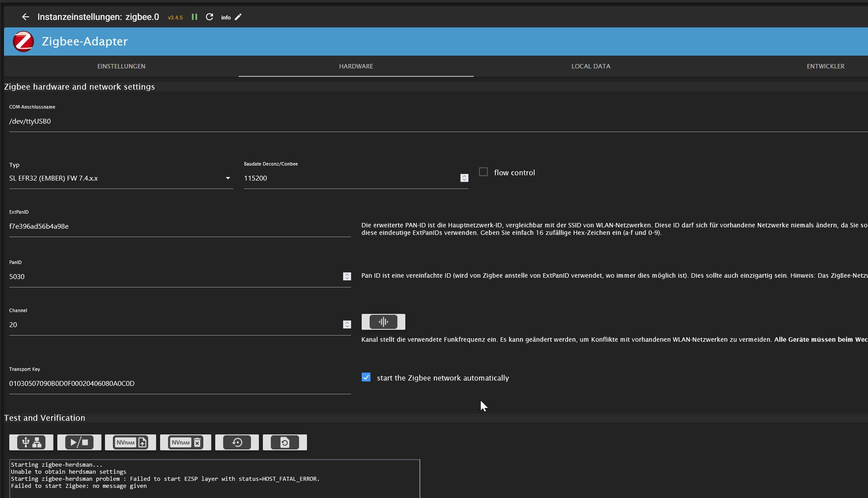Click the Instanzeinstellungen: zigbee.0 title
This screenshot has width=868, height=498.
[98, 17]
